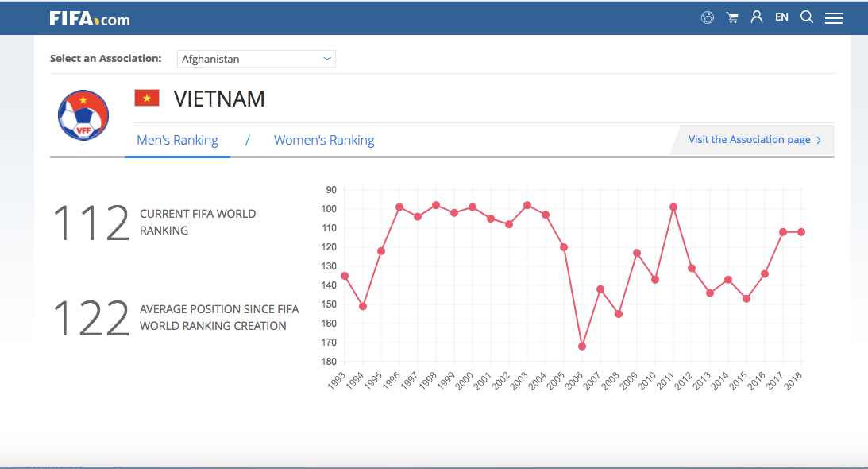Click the Vietnam flag icon

147,98
